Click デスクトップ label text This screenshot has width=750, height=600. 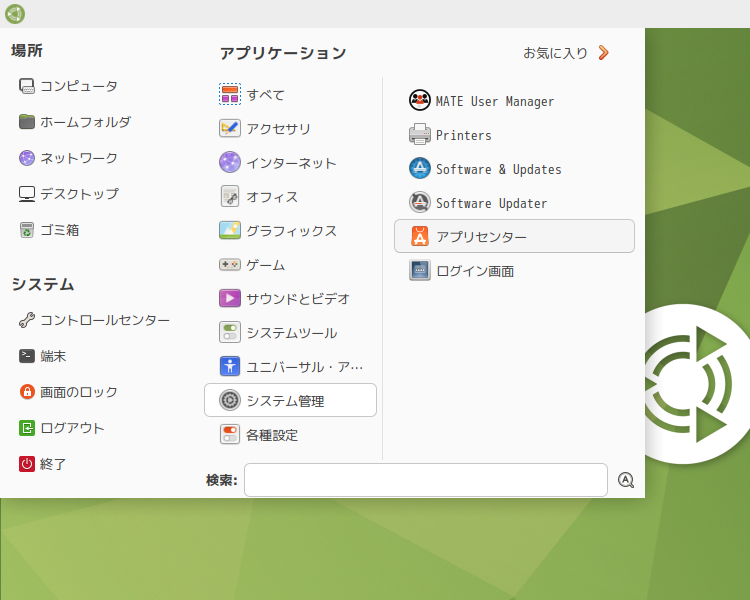(79, 194)
